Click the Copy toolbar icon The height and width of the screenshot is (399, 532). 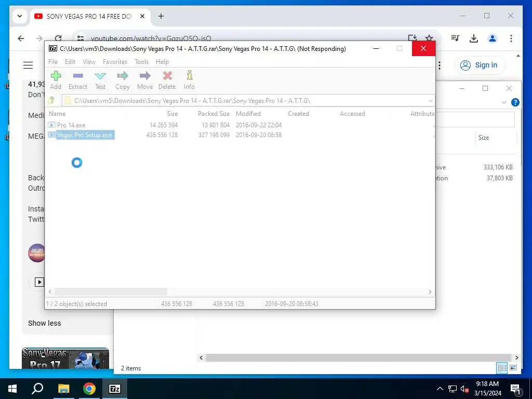point(123,80)
